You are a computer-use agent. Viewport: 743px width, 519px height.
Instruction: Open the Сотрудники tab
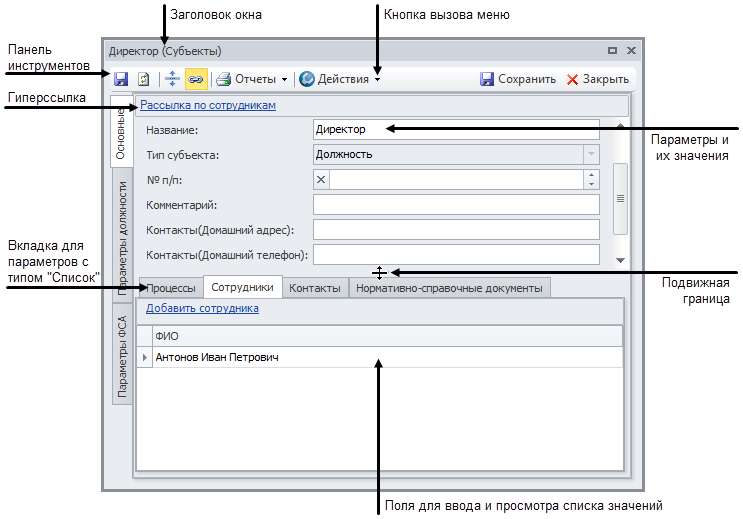click(x=243, y=287)
